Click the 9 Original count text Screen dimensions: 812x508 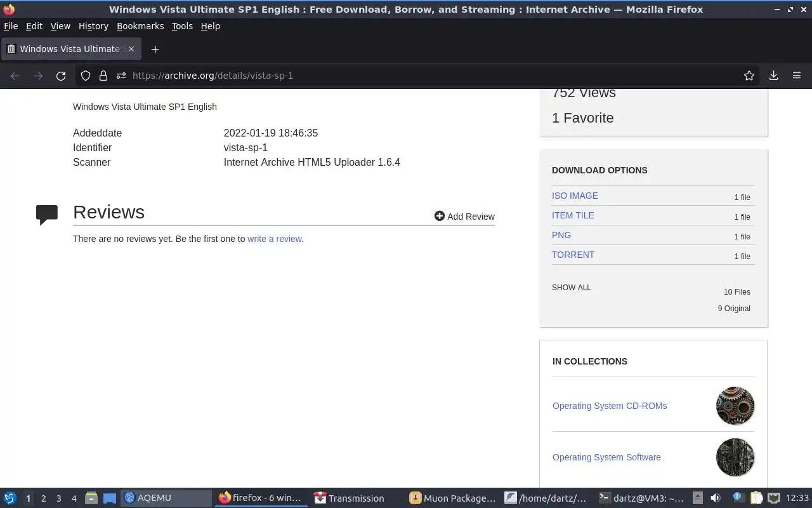[734, 309]
